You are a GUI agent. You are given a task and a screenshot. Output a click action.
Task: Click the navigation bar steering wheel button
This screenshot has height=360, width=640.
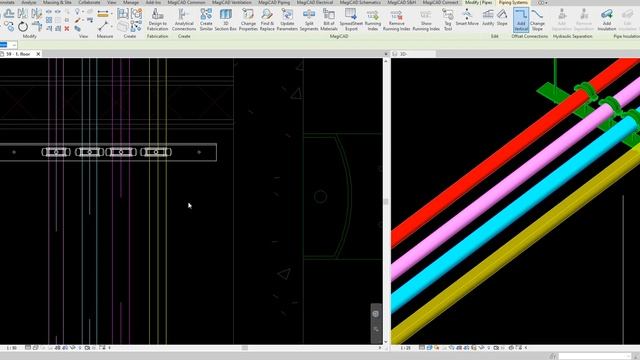tap(376, 313)
